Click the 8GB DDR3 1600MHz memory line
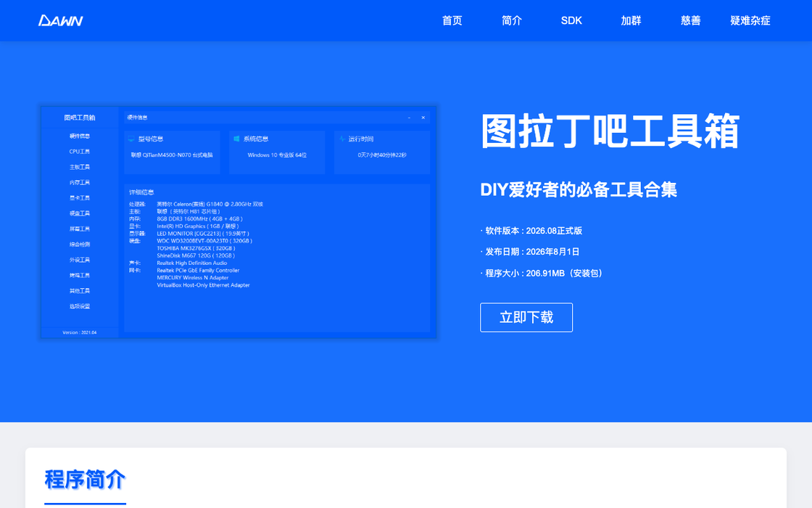The width and height of the screenshot is (812, 508). (x=200, y=218)
